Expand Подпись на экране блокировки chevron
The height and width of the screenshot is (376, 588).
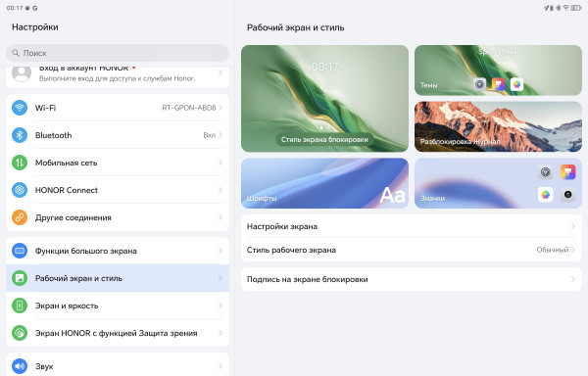tap(573, 279)
